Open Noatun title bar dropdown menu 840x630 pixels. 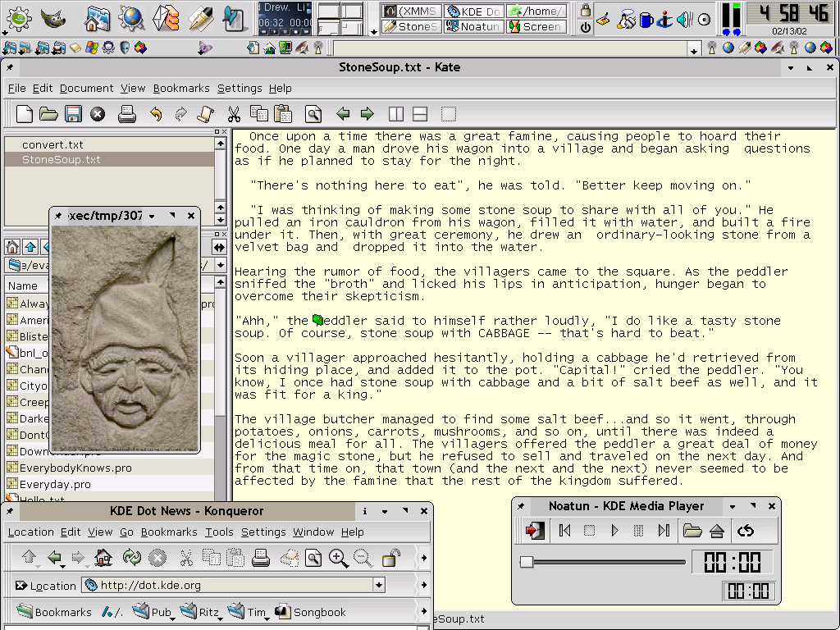pyautogui.click(x=733, y=506)
